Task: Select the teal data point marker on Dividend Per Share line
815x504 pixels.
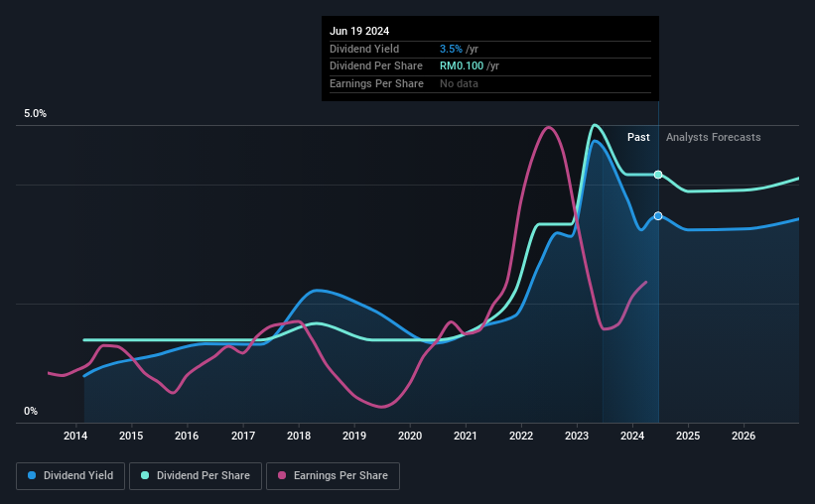Action: click(x=658, y=175)
